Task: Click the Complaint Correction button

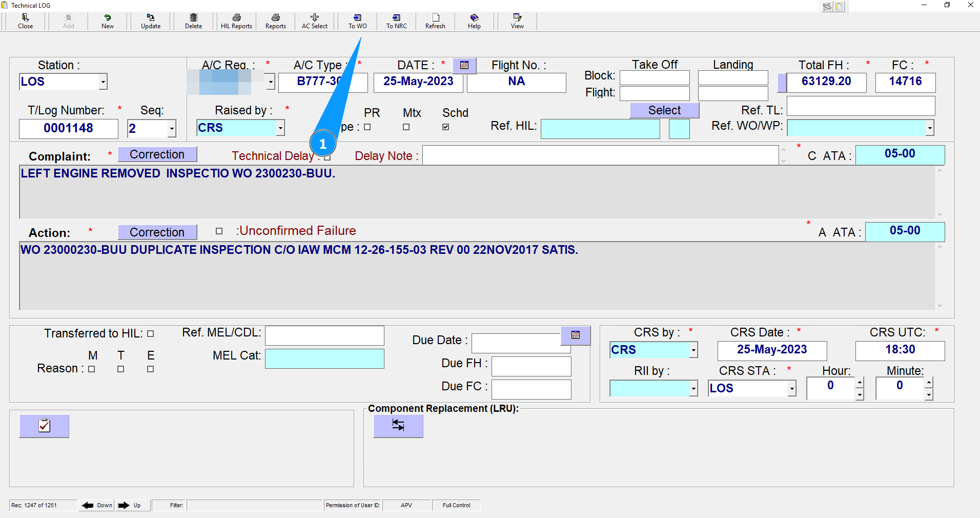Action: pyautogui.click(x=157, y=154)
